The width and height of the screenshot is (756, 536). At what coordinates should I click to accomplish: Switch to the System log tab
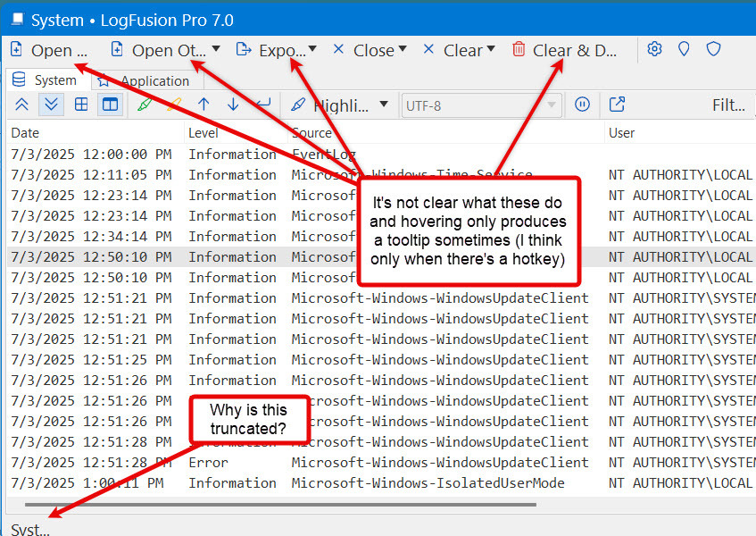(48, 80)
